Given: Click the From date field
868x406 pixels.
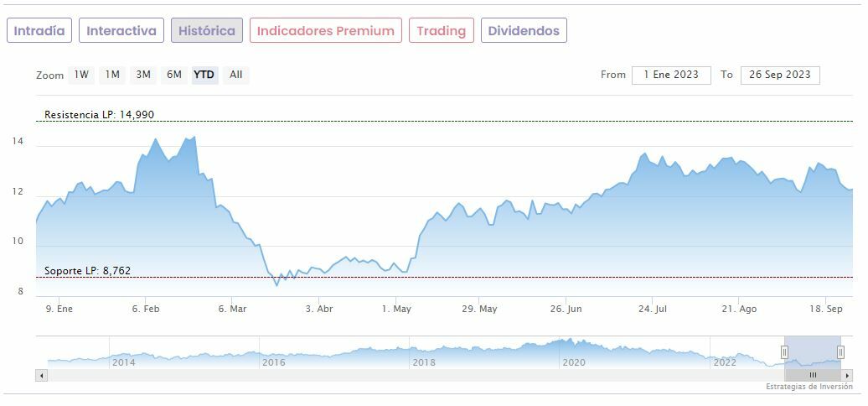Looking at the screenshot, I should pyautogui.click(x=671, y=75).
